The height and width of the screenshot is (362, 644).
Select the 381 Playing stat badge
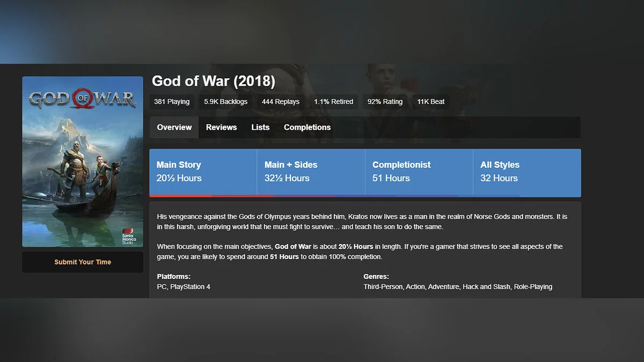[x=172, y=102]
